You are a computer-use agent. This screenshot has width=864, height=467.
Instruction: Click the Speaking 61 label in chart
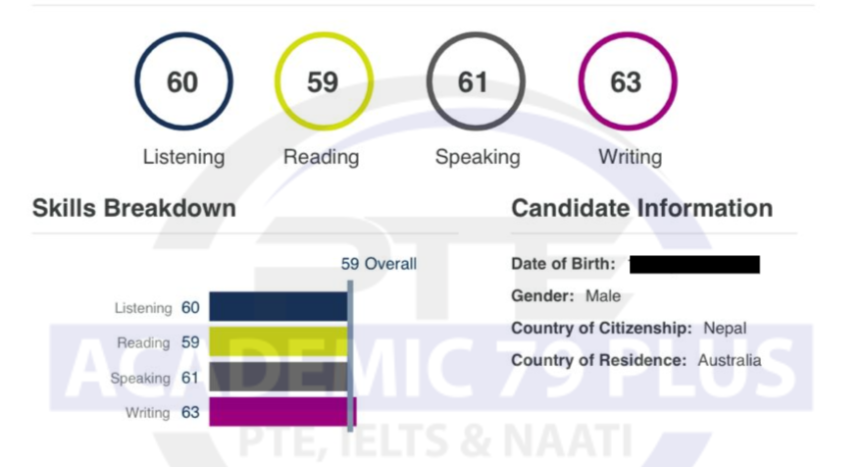click(154, 378)
